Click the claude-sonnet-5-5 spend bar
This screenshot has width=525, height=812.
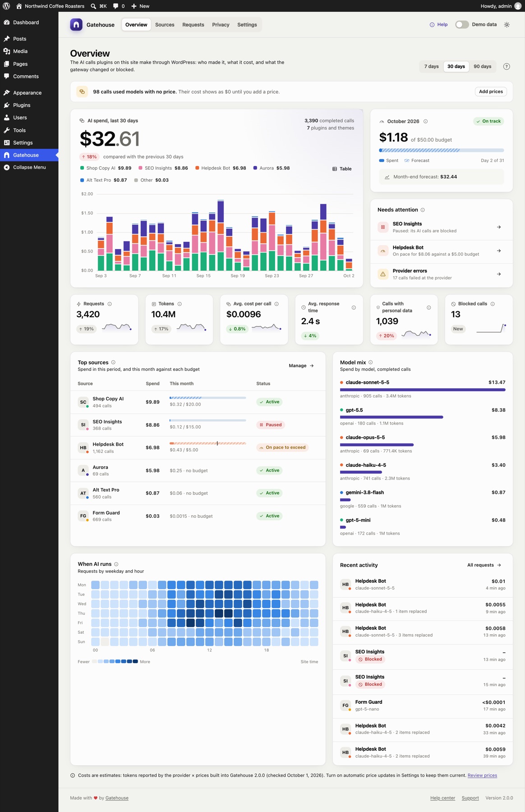click(x=423, y=390)
